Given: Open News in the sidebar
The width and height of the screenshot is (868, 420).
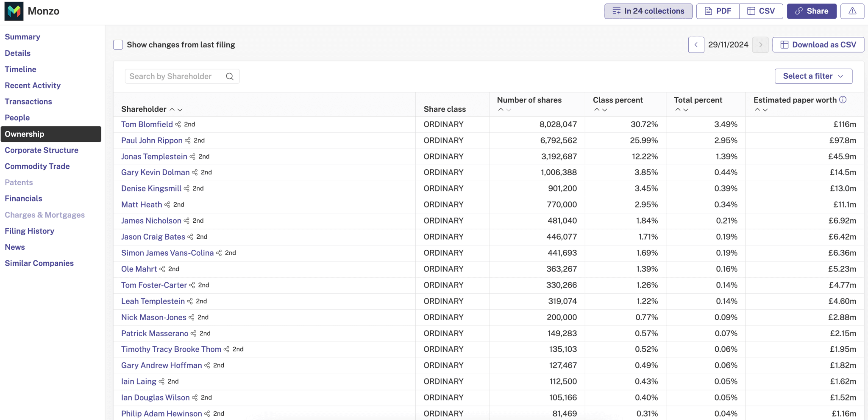Looking at the screenshot, I should point(15,247).
